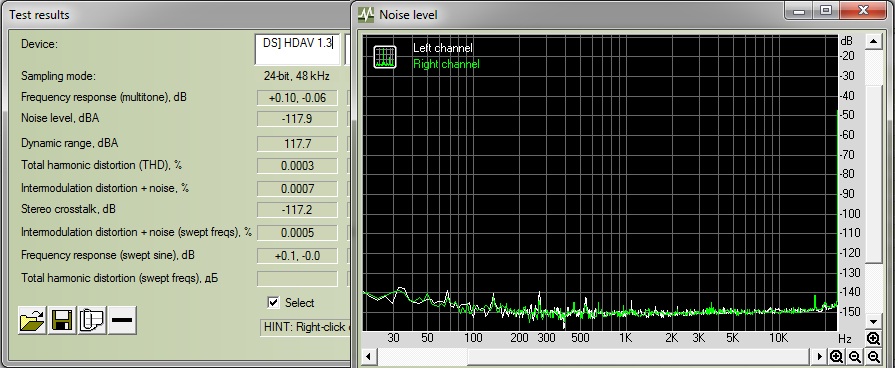This screenshot has height=369, width=895.
Task: Zoom out horizontally on frequency axis
Action: 854,357
